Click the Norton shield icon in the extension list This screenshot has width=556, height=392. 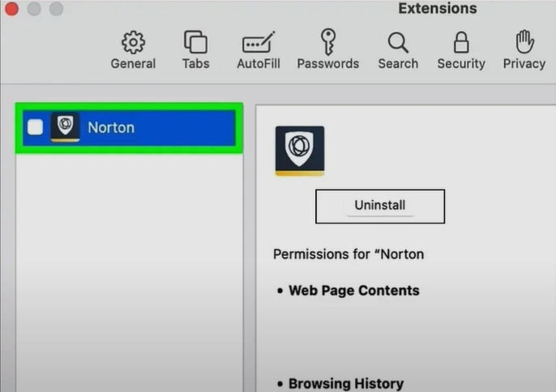65,127
